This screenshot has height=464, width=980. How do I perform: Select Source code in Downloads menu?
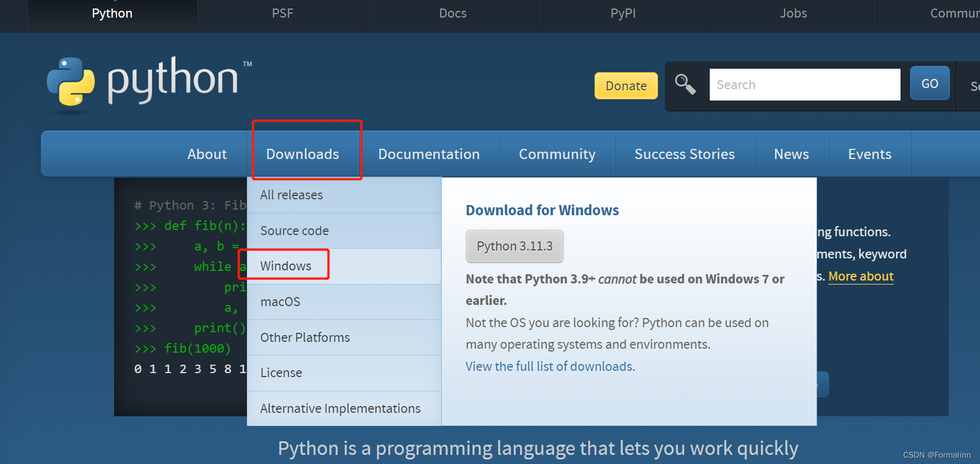(x=344, y=231)
